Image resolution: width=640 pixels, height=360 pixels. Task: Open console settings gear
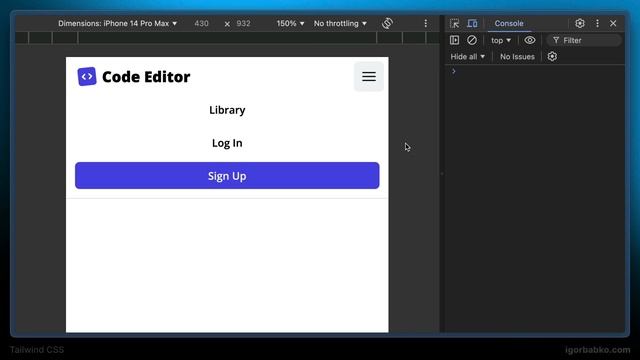[x=552, y=56]
